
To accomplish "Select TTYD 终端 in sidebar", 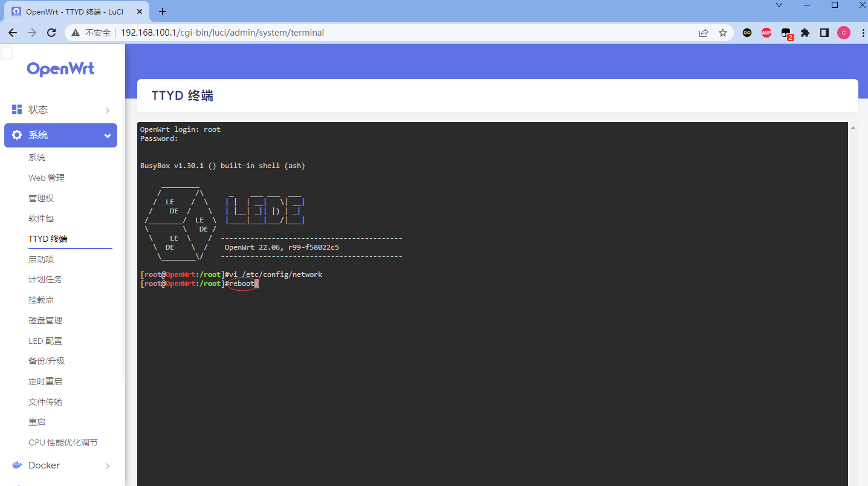I will [x=48, y=239].
